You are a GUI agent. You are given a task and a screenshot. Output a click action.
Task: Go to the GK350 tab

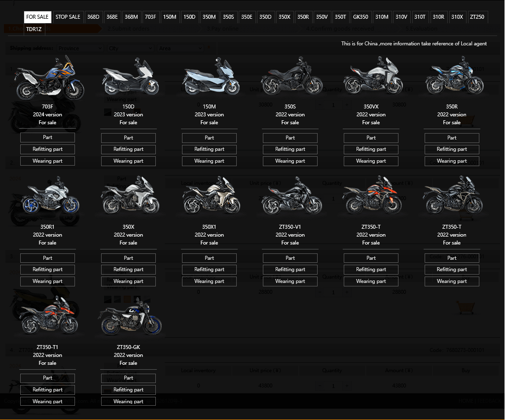[x=361, y=17]
